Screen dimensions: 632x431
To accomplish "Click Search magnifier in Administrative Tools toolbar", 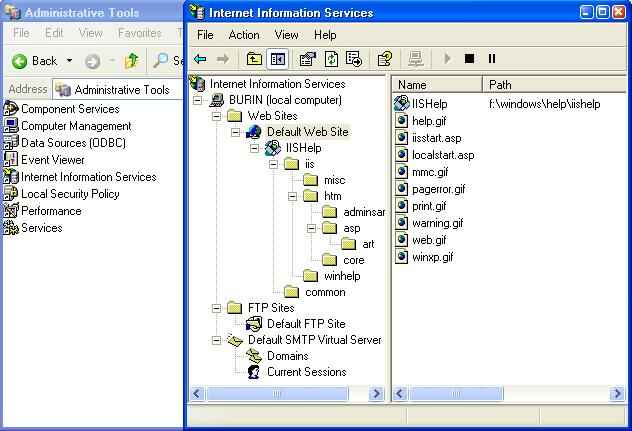I will [160, 61].
